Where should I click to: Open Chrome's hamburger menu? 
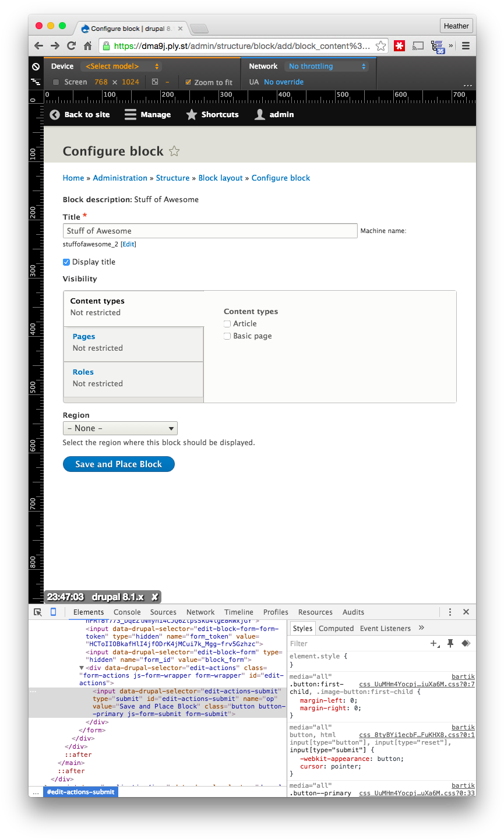pyautogui.click(x=466, y=45)
